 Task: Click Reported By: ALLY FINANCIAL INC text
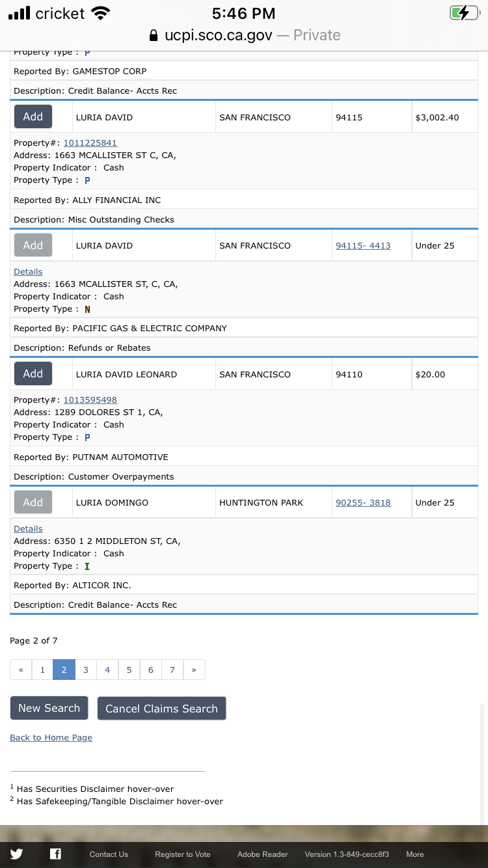point(87,200)
